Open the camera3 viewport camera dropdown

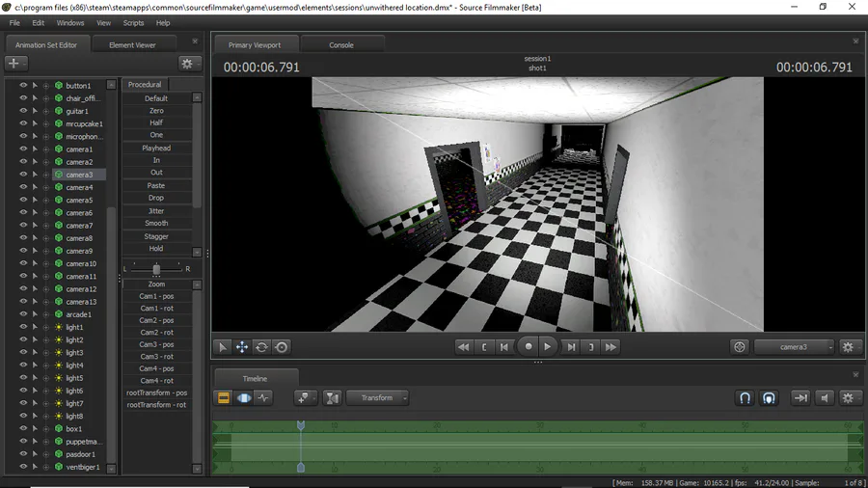[794, 347]
